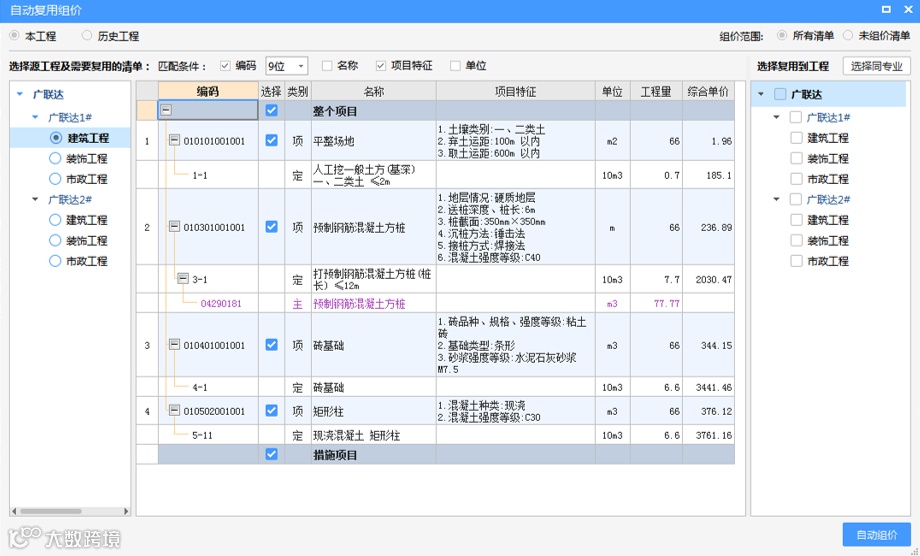Uncheck selection for 预制钢筋混凝土方桩 item row
Image resolution: width=920 pixels, height=556 pixels.
[272, 226]
